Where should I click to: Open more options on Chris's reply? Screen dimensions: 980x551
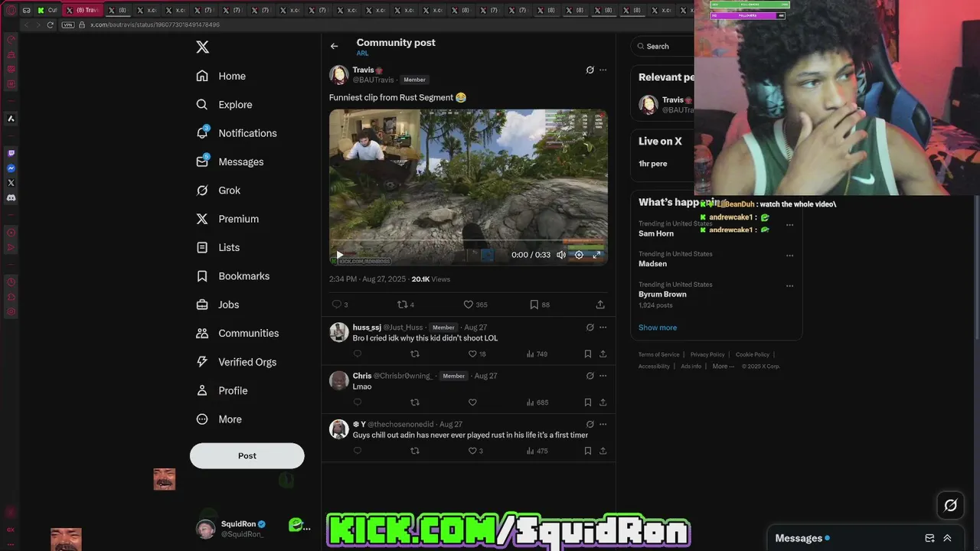603,376
